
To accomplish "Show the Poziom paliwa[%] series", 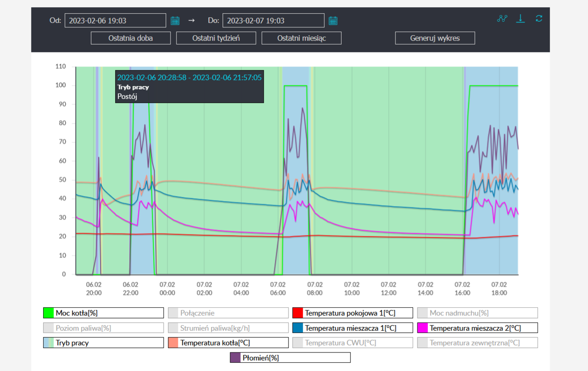I will pyautogui.click(x=103, y=328).
